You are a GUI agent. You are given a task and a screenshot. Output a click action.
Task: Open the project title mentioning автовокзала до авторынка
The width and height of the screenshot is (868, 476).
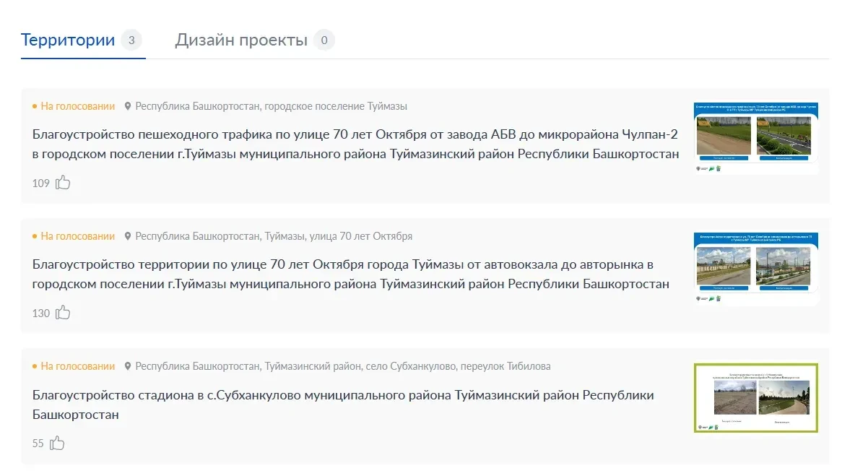point(351,274)
